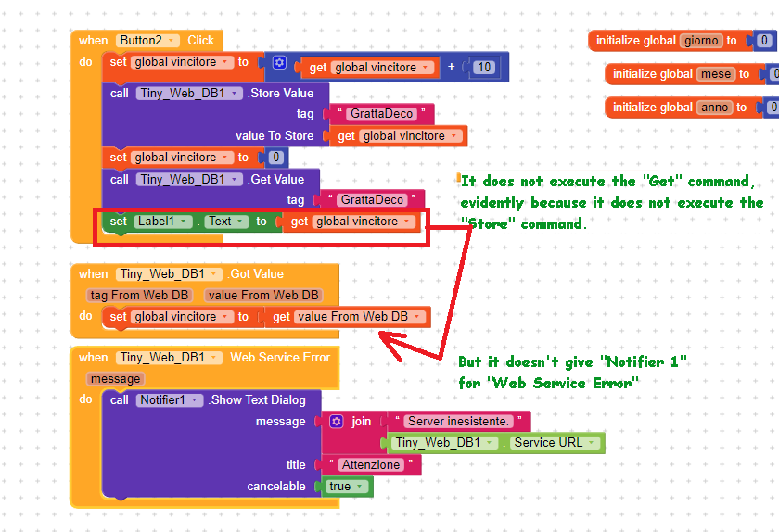Open the get global vincitore dropdown attached to Label1 Text
Screen dimensions: 779x532
click(x=407, y=222)
